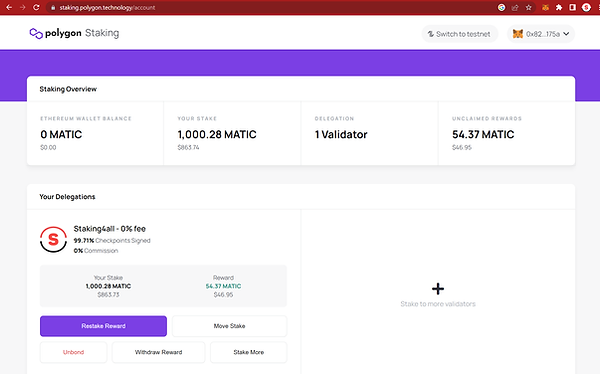Reload the page with the refresh icon

point(36,7)
